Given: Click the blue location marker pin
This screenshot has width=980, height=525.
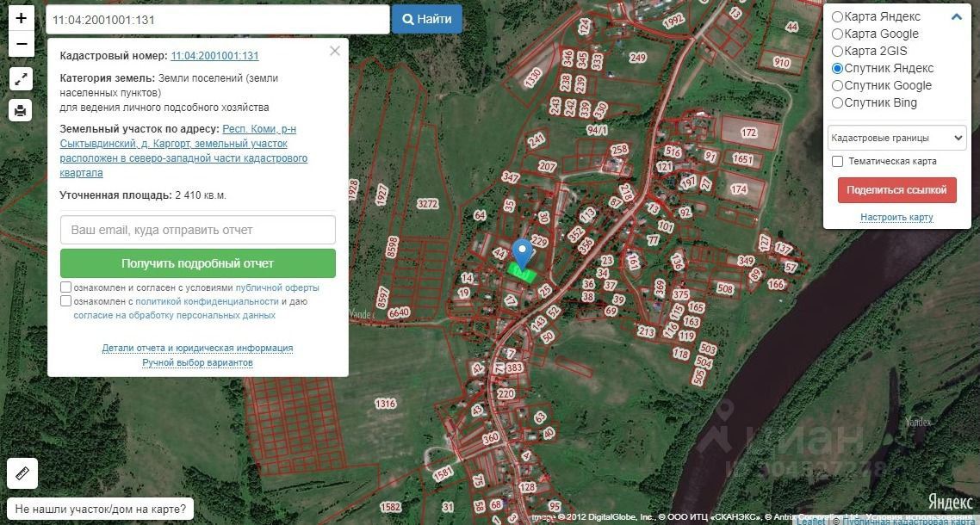Looking at the screenshot, I should tap(523, 254).
